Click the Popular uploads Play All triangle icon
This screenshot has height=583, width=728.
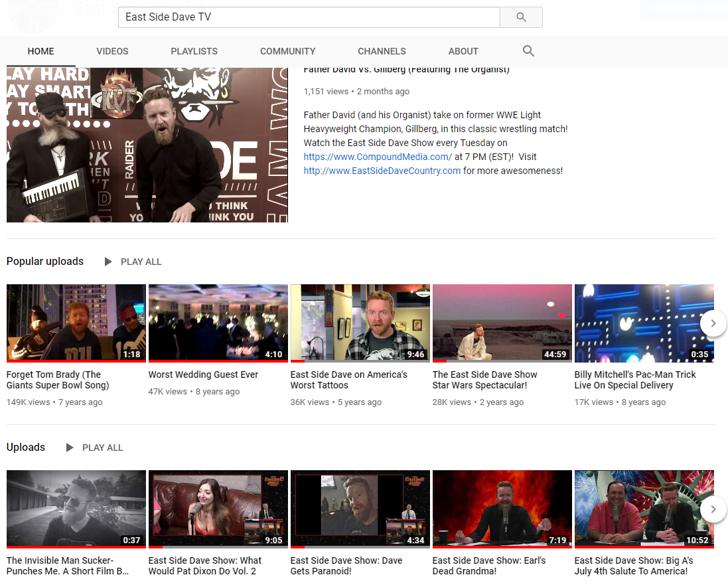pos(108,262)
